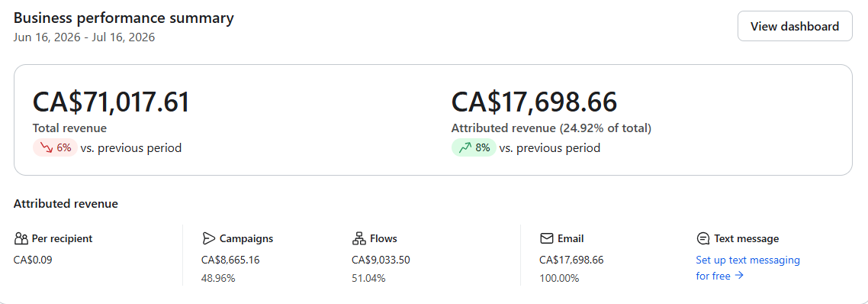Click the Flows hierarchy icon
Screen dimensions: 868x304
pyautogui.click(x=358, y=238)
